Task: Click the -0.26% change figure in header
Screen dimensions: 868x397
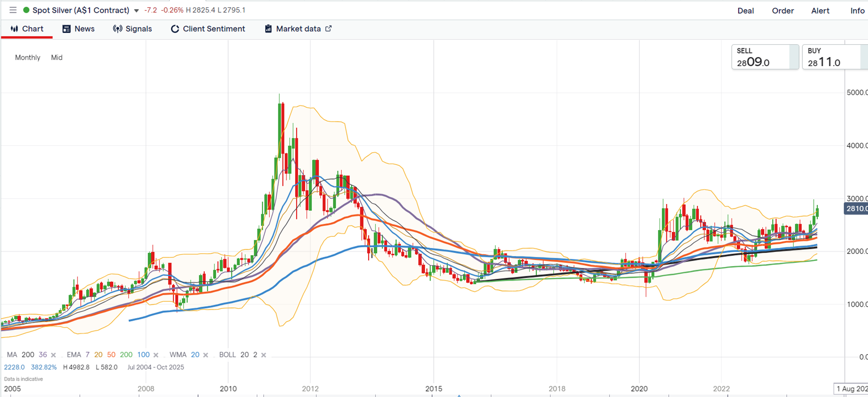Action: [172, 10]
